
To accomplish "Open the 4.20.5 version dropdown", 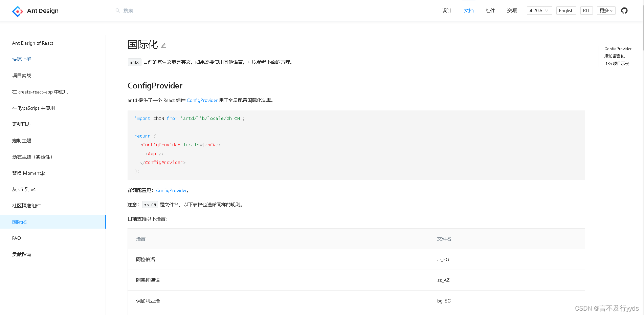I will 539,10.
